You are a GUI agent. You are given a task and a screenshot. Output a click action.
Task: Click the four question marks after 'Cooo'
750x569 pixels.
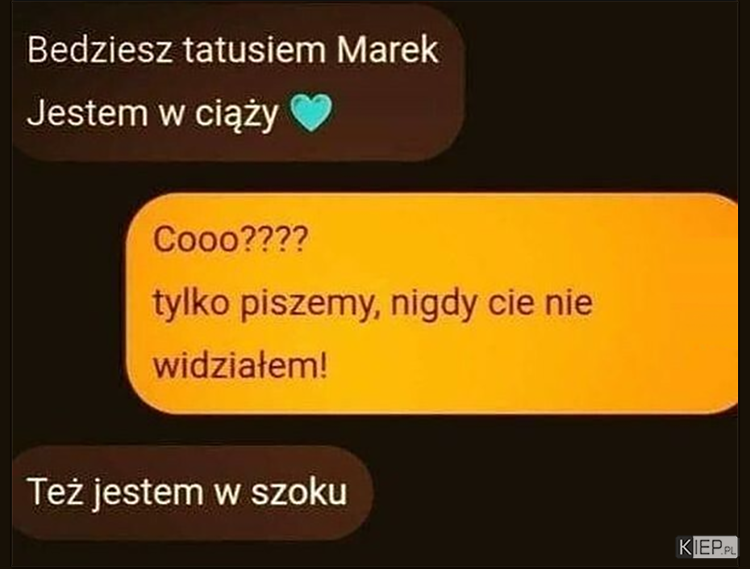(274, 239)
